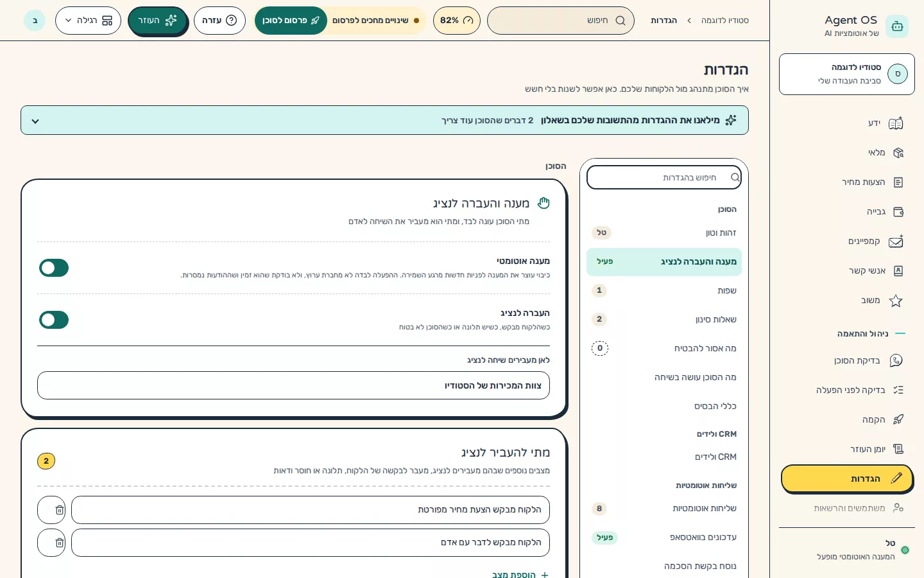924x578 pixels.
Task: Open the עזרה help button
Action: 219,21
